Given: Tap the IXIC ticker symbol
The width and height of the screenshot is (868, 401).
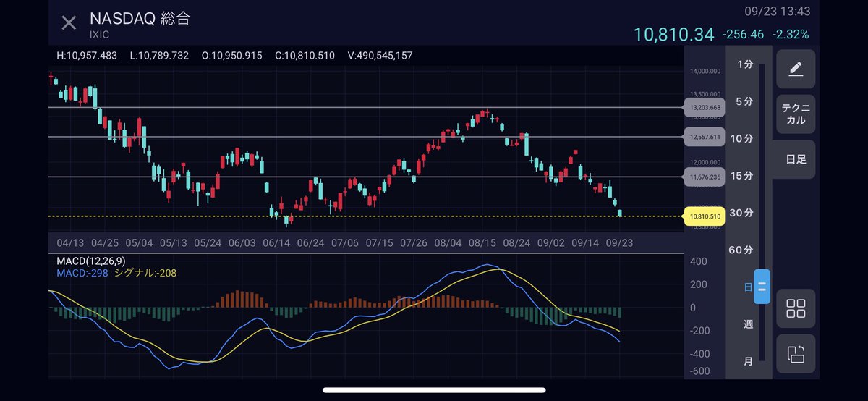Looking at the screenshot, I should (x=101, y=35).
